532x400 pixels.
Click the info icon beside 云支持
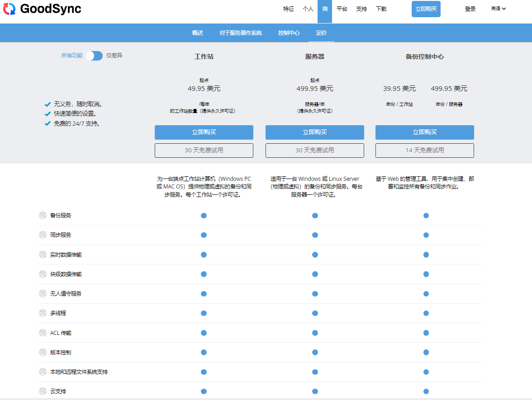pyautogui.click(x=43, y=391)
